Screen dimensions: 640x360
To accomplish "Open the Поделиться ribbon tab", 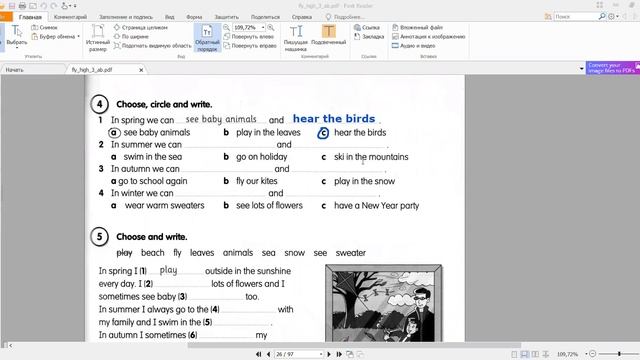I will tap(265, 17).
